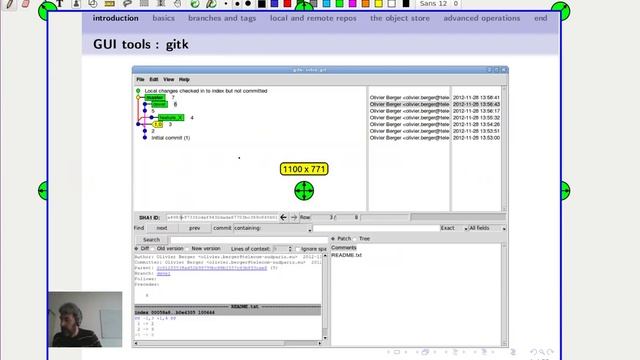
Task: Choose the medium pen thickness dot
Action: point(237,4)
